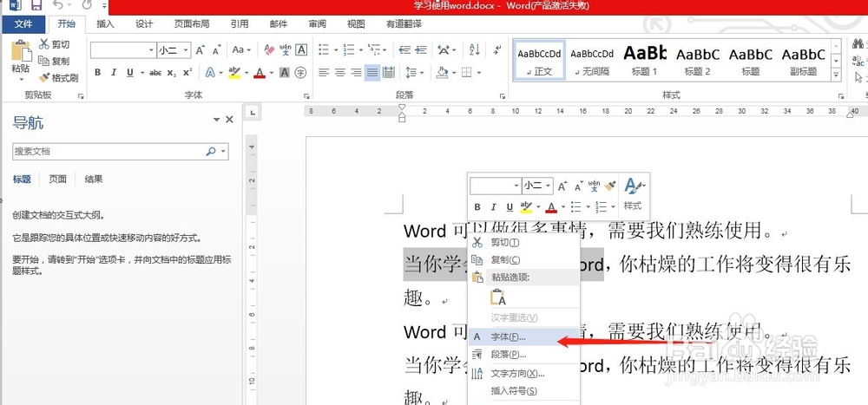The width and height of the screenshot is (868, 405).
Task: Click the ribbon bullets list icon
Action: 325,49
